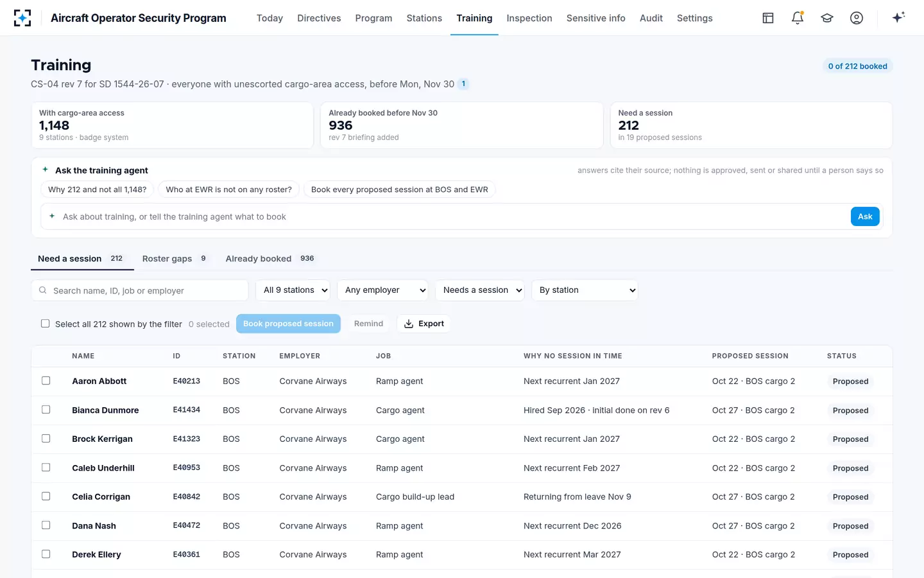Sort by the PROPOSED SESSION column header
924x578 pixels.
[750, 356]
